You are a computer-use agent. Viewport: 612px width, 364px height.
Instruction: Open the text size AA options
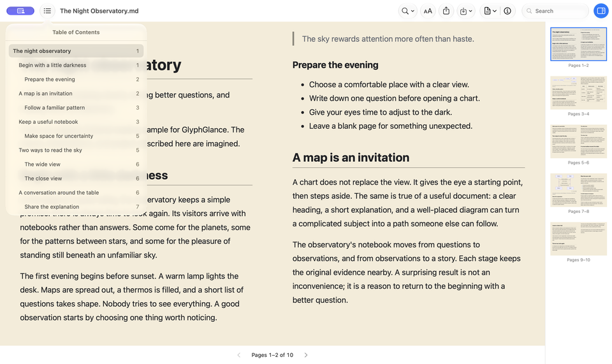tap(428, 11)
